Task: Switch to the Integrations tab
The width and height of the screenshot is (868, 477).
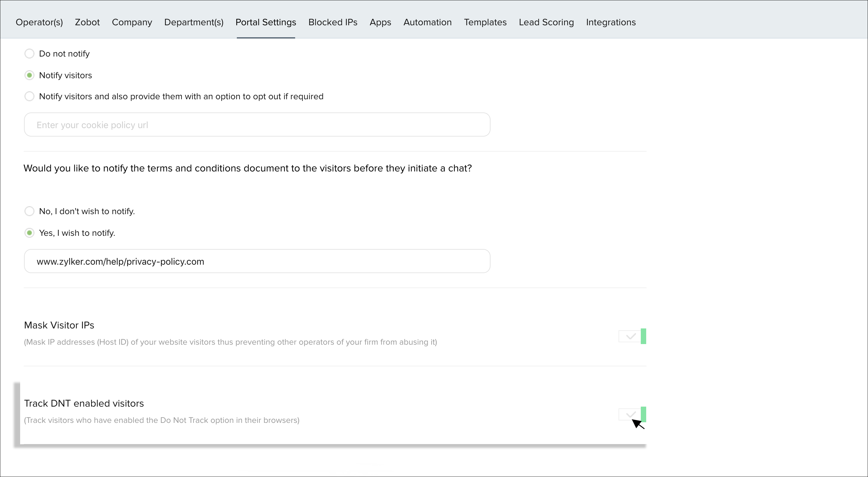Action: click(x=610, y=22)
